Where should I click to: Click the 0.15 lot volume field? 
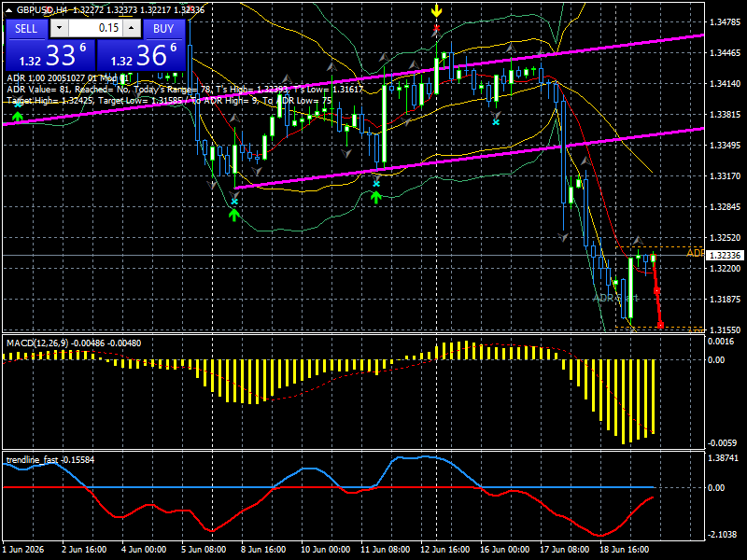point(95,28)
